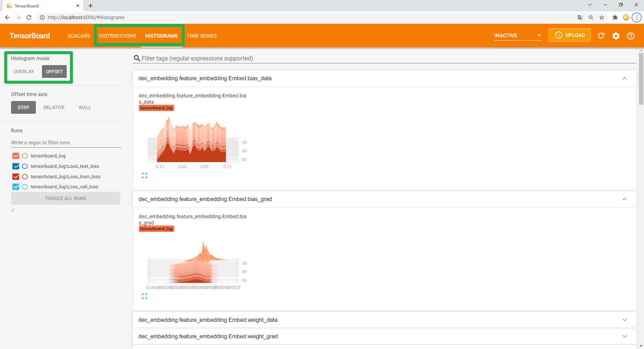Open the translate page icon in the address bar
This screenshot has height=349, width=644.
(580, 17)
